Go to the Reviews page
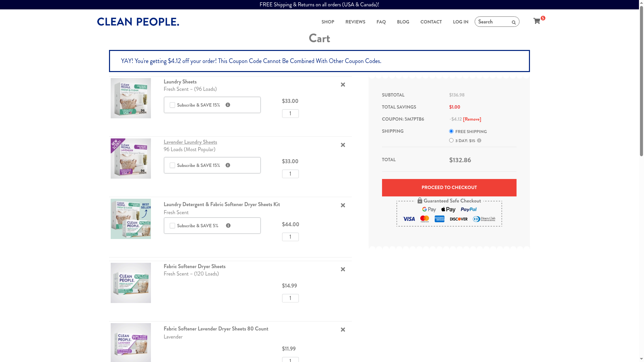 coord(355,22)
